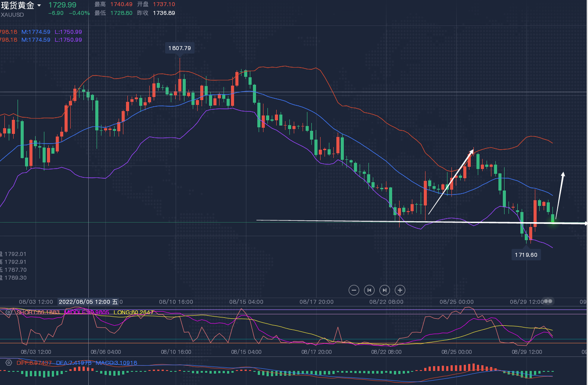This screenshot has width=588, height=385.
Task: Expand the dropdown arrow next to 现货黄金
Action: (x=39, y=6)
